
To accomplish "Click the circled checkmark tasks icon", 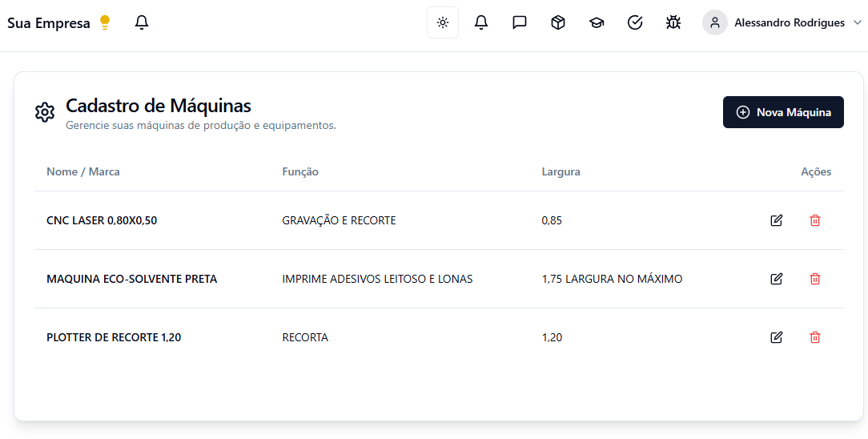I will pos(635,22).
